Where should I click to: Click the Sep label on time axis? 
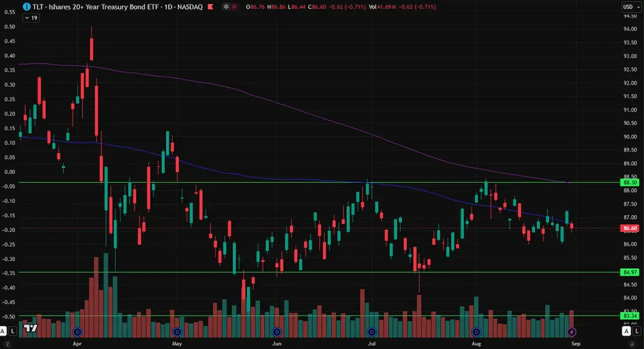(x=576, y=344)
